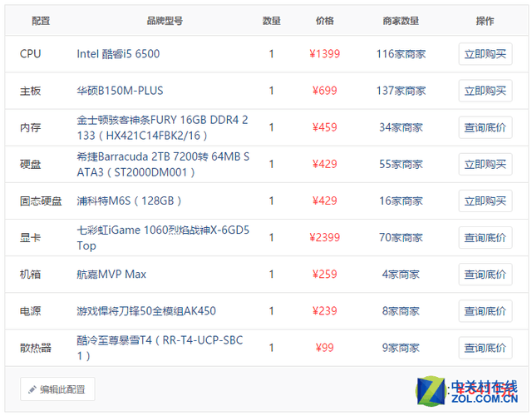Screen dimensions: 532x416
Task: Click pencil icon in 编辑此配置 button
Action: point(32,389)
